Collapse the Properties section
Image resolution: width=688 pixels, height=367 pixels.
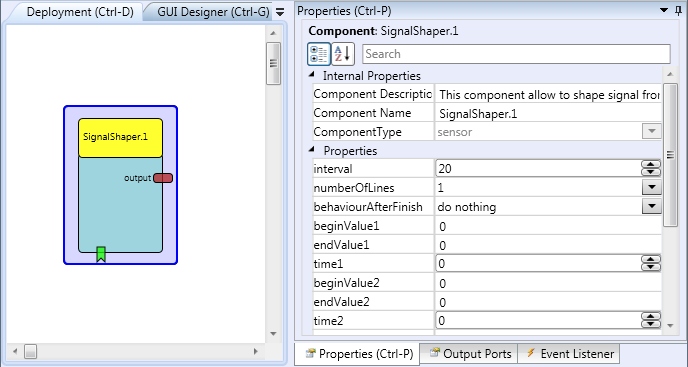point(312,150)
